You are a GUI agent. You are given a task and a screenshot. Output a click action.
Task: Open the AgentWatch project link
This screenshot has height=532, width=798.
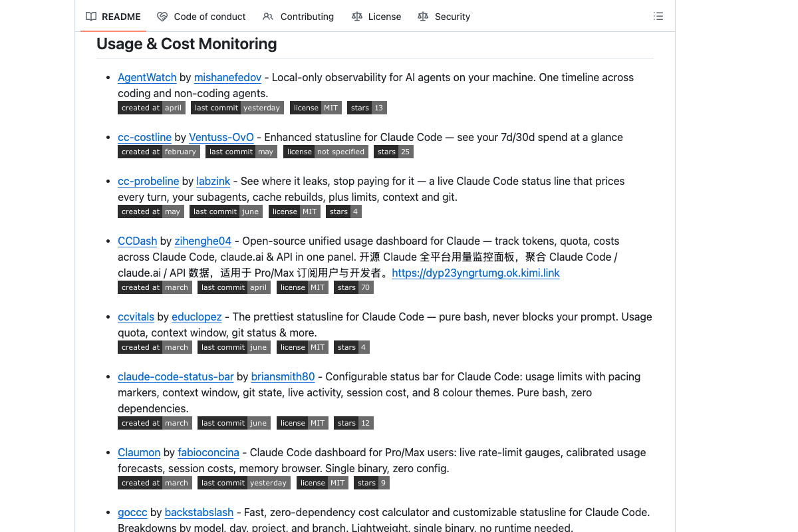147,77
